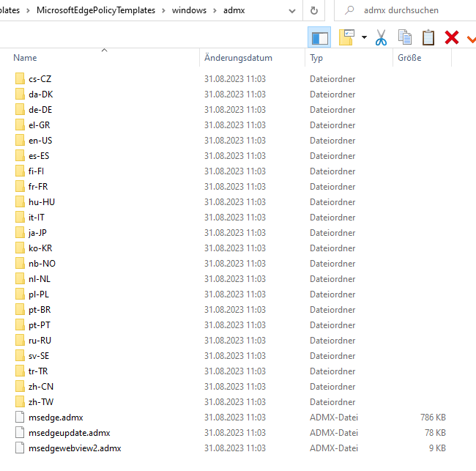Select the it-IT folder icon

click(x=20, y=217)
